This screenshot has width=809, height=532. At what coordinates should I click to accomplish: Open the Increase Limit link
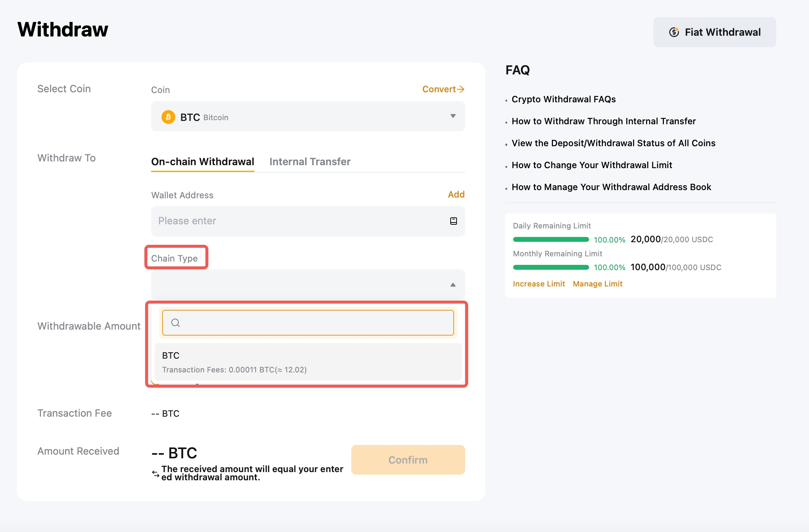pyautogui.click(x=538, y=284)
